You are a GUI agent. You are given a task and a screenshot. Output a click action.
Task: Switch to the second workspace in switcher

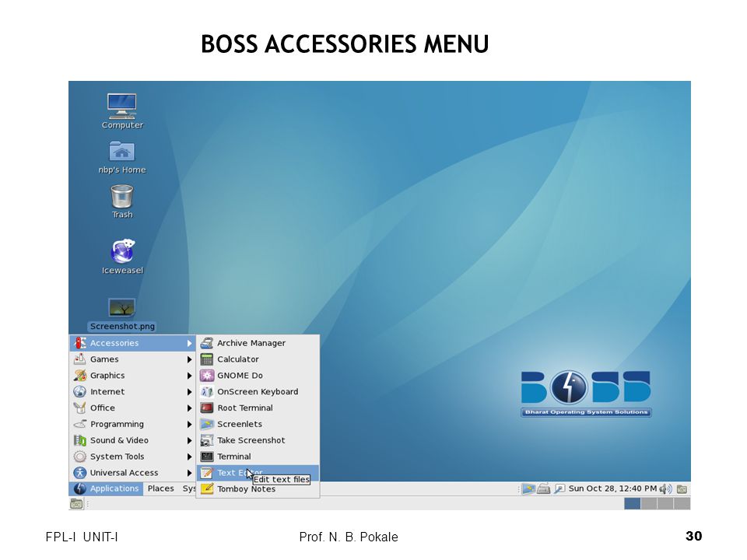point(649,503)
